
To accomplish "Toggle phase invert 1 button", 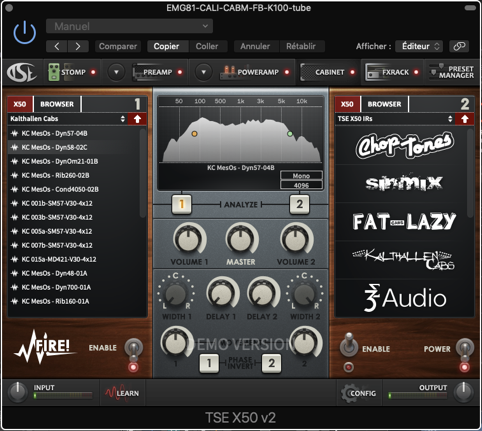I will click(209, 363).
